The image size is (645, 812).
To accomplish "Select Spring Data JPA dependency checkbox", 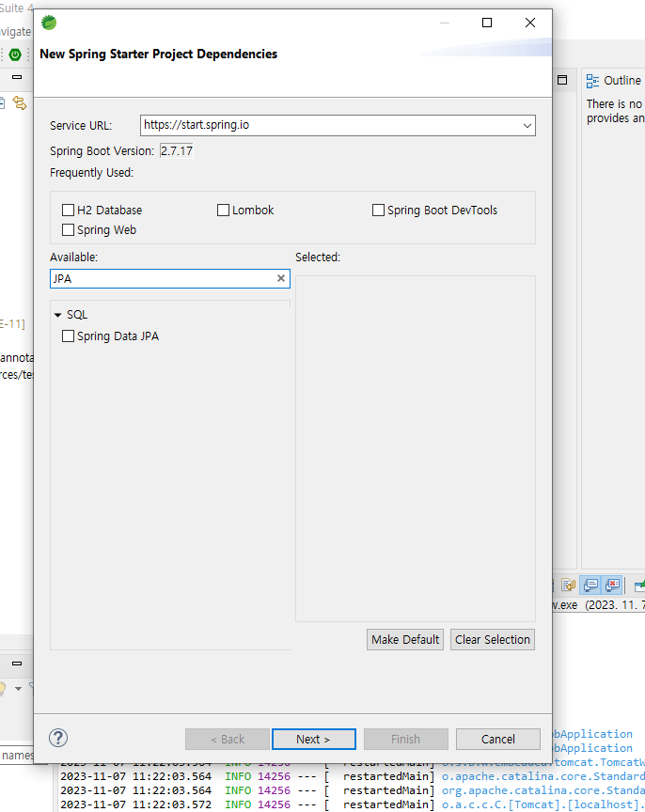I will (68, 336).
